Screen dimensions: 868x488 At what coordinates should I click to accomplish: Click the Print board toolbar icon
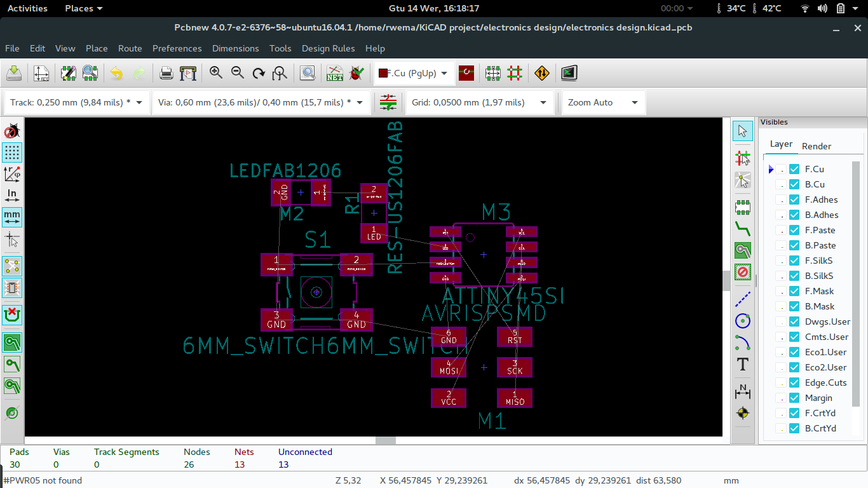point(166,73)
